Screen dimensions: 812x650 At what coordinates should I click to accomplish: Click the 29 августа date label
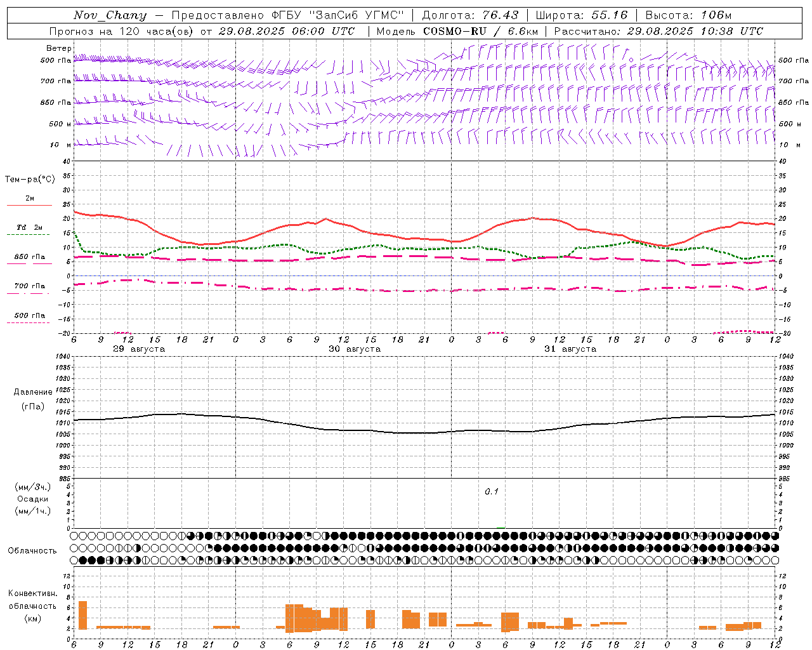(x=139, y=349)
